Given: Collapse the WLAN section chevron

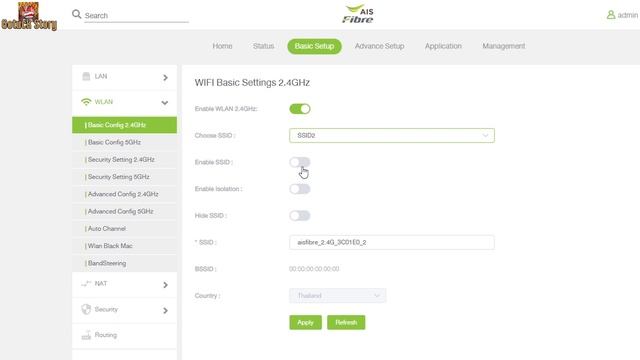Looking at the screenshot, I should tap(165, 102).
